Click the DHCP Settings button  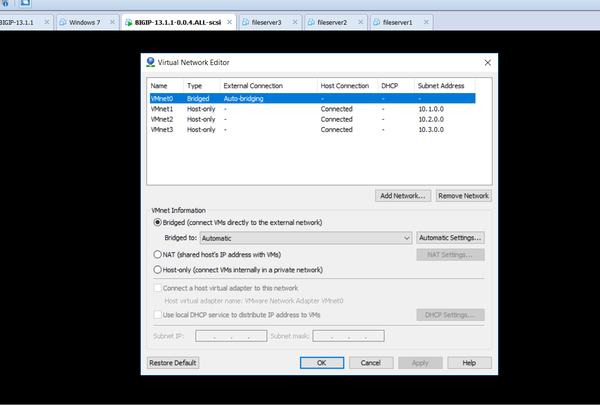pos(450,315)
